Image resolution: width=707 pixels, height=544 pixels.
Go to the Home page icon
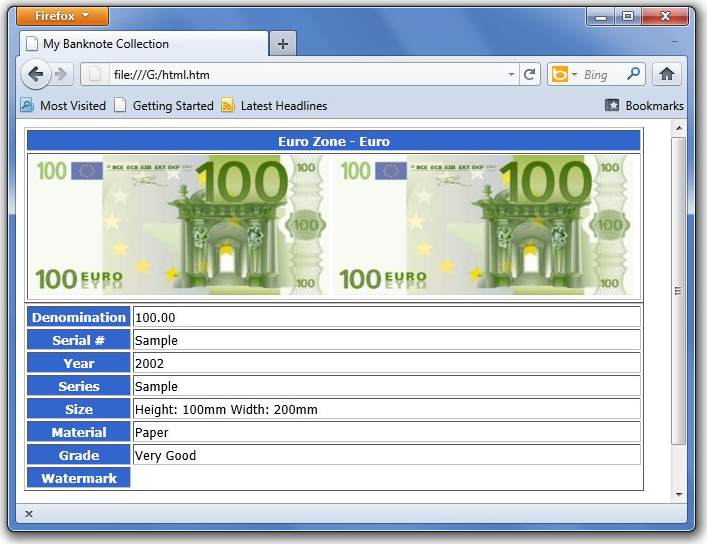tap(667, 74)
